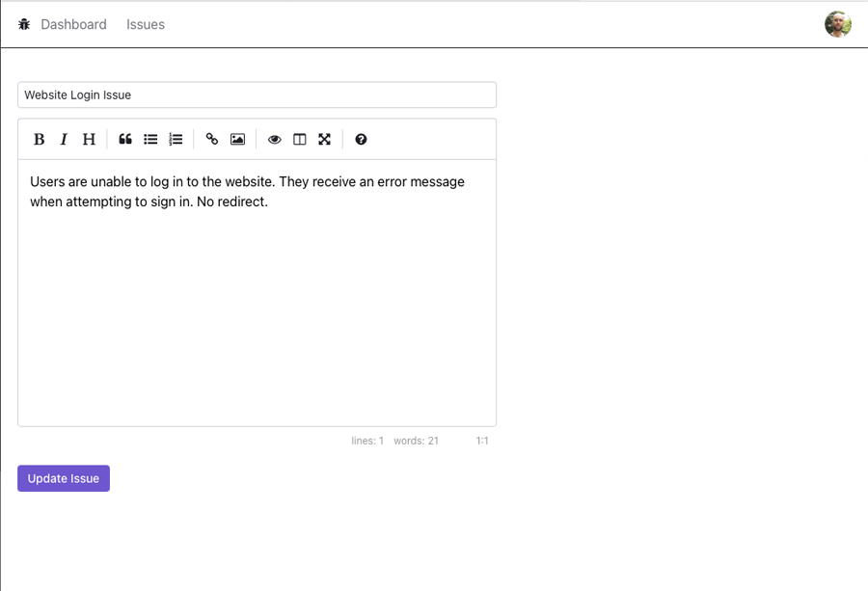Insert a heading with the H icon
This screenshot has width=868, height=591.
coord(89,140)
